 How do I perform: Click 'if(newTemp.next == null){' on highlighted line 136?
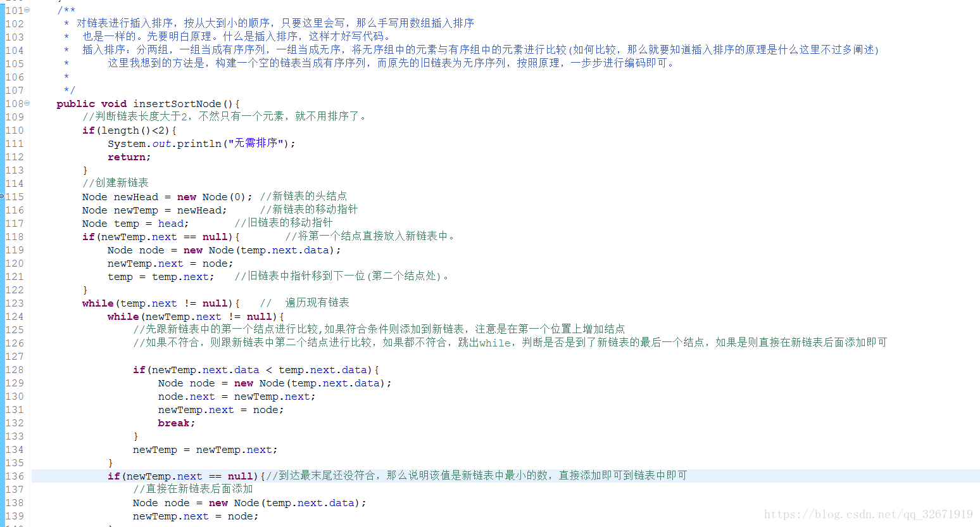186,476
